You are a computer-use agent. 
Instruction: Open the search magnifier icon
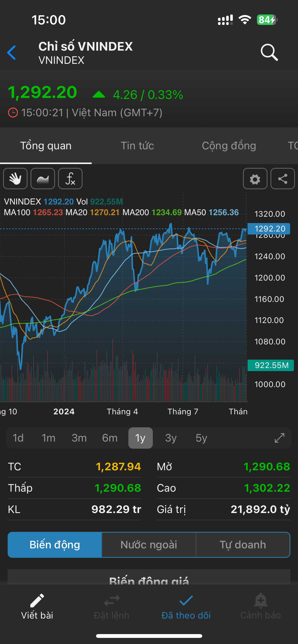point(269,52)
